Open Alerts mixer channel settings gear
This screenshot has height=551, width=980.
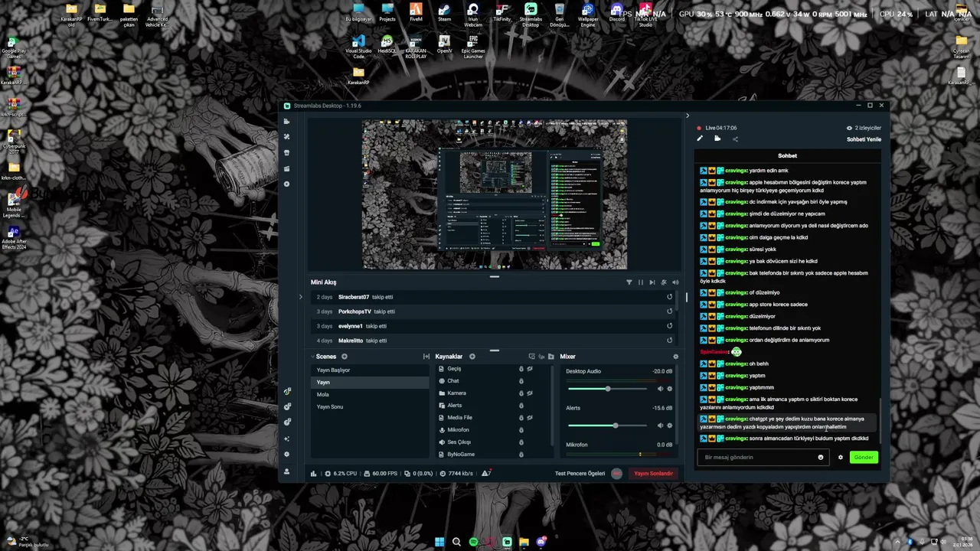[670, 425]
